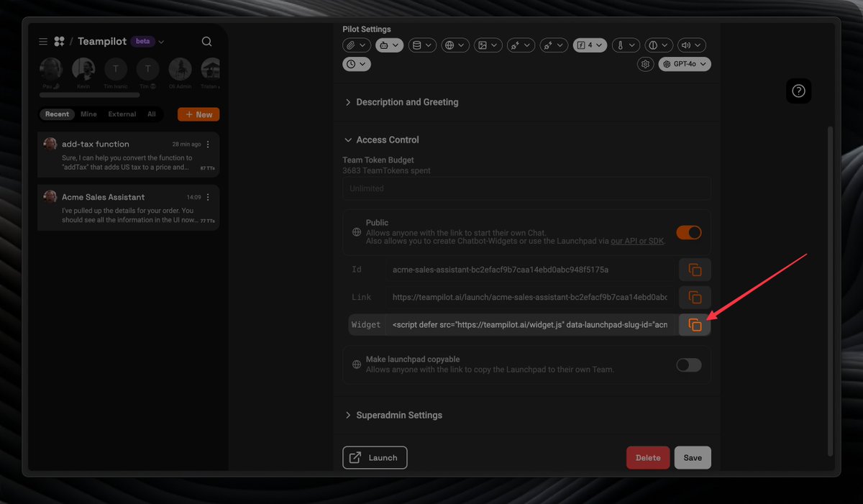This screenshot has height=504, width=863.
Task: Select Kevin's avatar
Action: pos(83,70)
